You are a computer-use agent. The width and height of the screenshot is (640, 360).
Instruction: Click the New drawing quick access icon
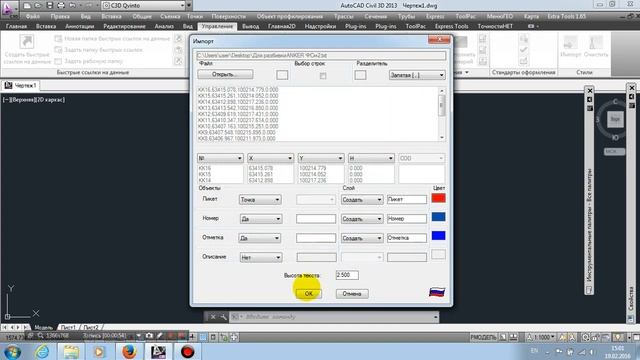coord(27,6)
